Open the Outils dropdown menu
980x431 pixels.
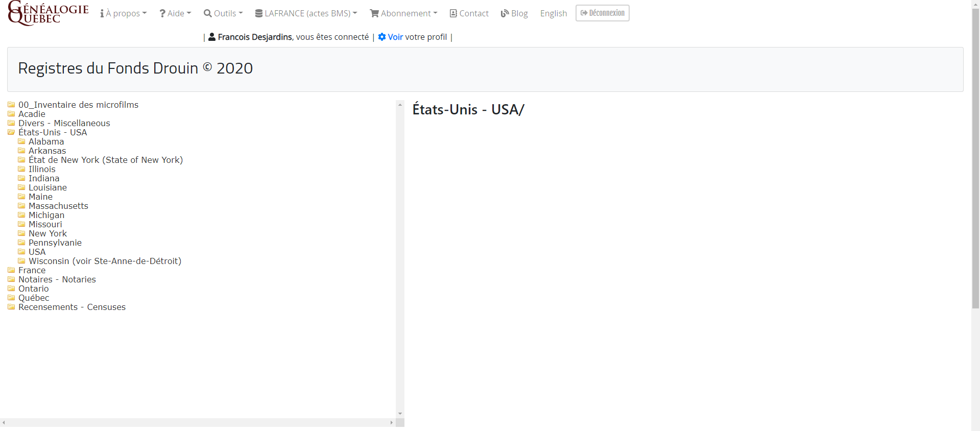[223, 13]
